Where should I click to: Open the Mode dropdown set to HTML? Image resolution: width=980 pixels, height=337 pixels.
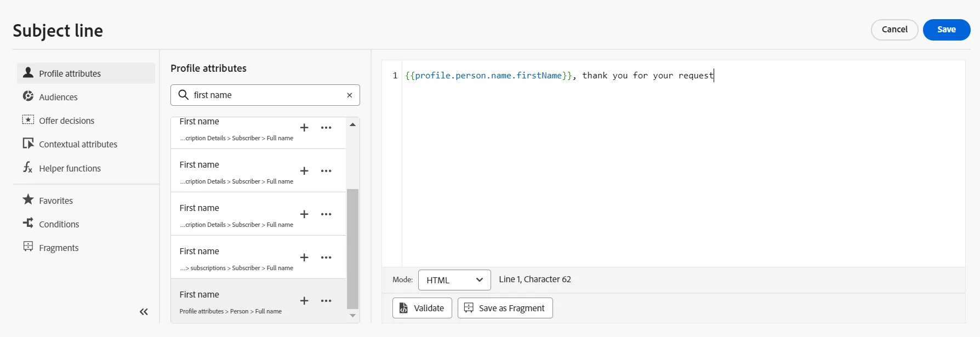(x=454, y=280)
